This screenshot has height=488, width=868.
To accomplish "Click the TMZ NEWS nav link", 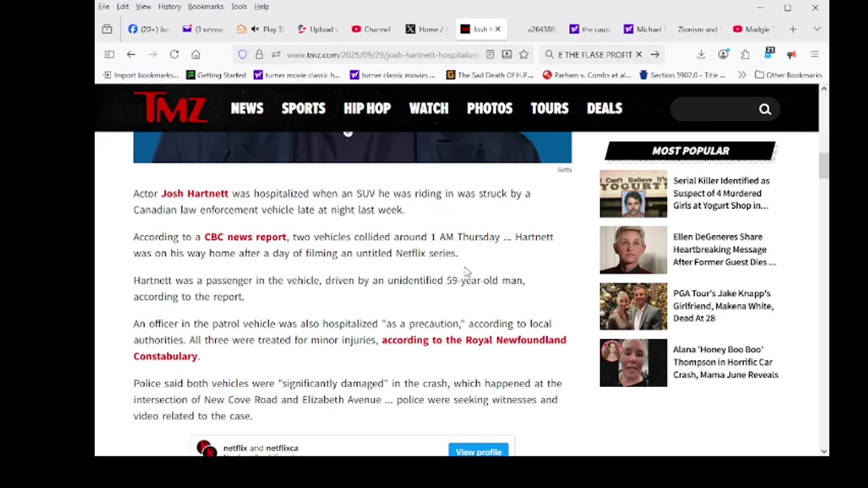I will click(247, 108).
